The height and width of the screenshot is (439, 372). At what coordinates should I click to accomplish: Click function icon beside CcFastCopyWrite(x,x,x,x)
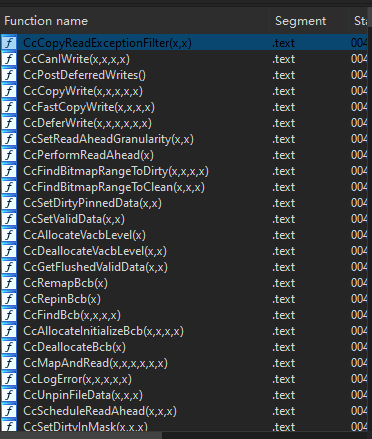[x=9, y=107]
